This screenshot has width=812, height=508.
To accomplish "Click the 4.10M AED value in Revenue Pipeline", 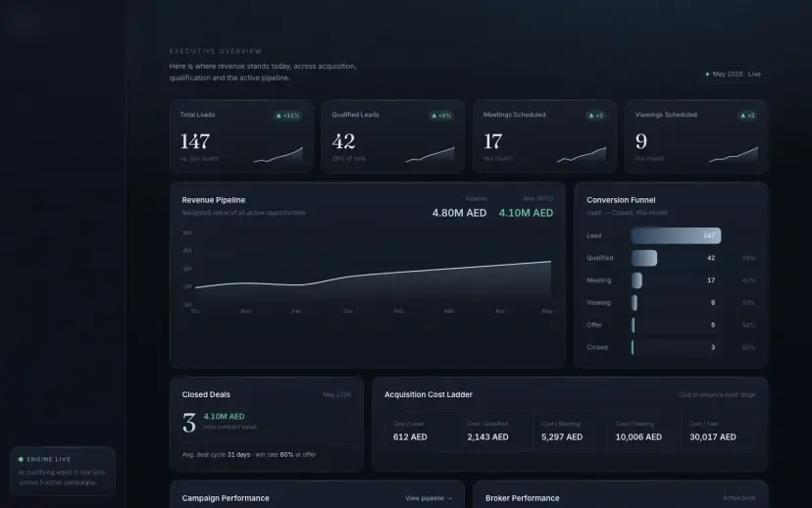I will [526, 213].
